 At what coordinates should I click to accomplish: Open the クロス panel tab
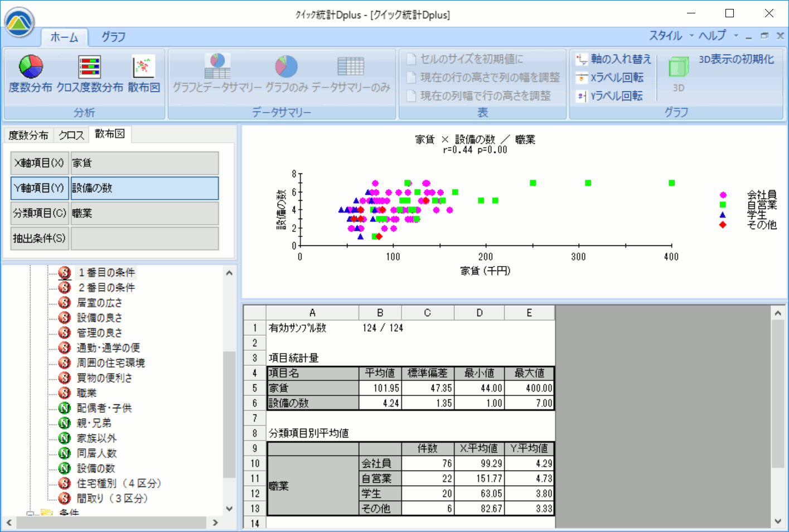(x=71, y=136)
